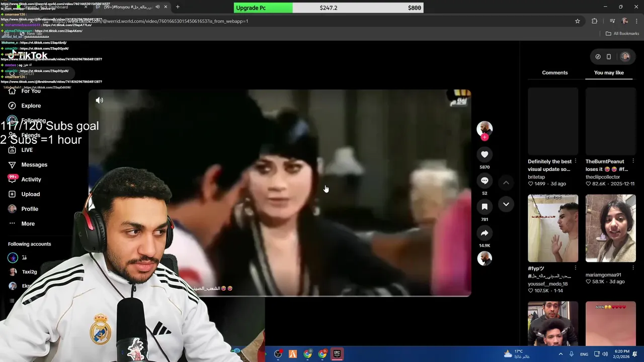Select the You may like tab
644x362 pixels.
click(609, 72)
